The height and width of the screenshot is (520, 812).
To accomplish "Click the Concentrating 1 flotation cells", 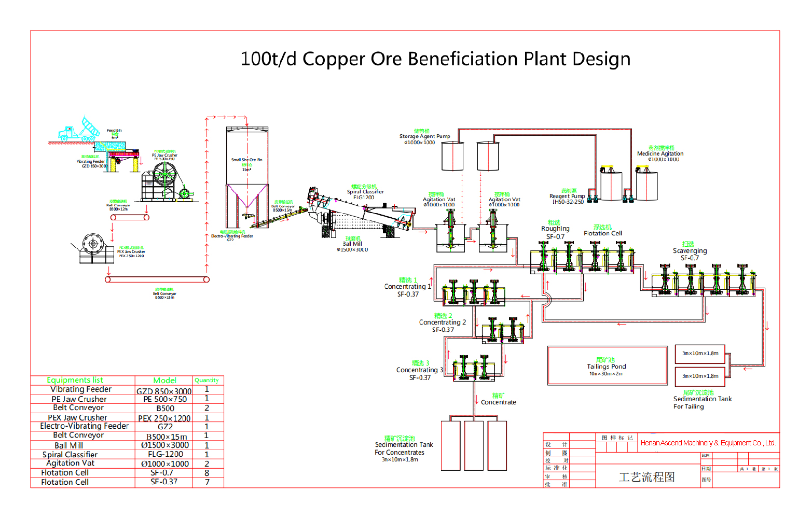I will click(473, 292).
